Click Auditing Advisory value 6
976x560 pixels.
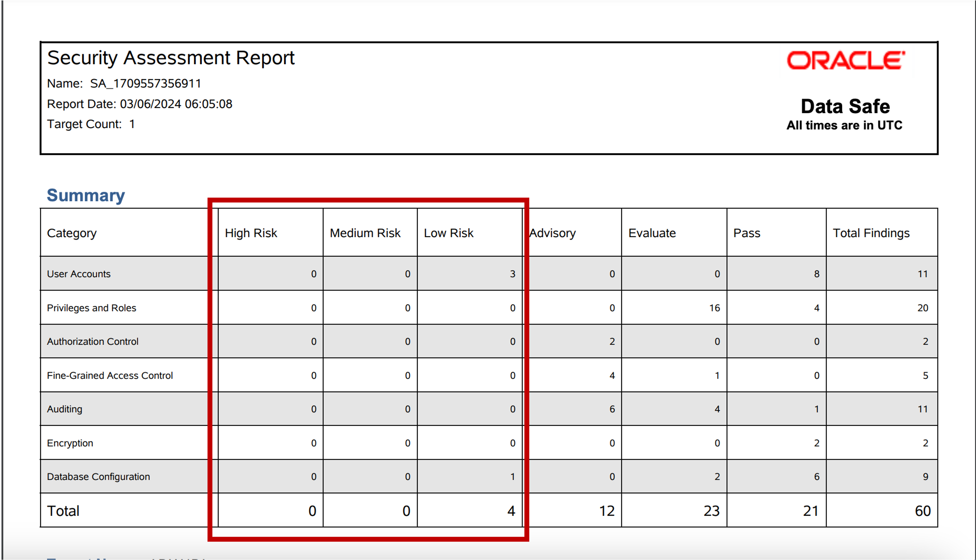tap(612, 409)
